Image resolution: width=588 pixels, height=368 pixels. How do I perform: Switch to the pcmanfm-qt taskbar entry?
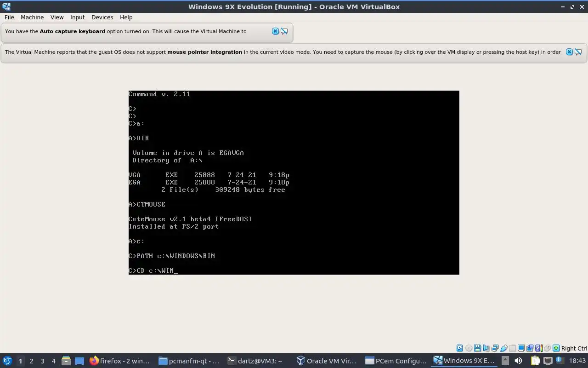tap(189, 361)
